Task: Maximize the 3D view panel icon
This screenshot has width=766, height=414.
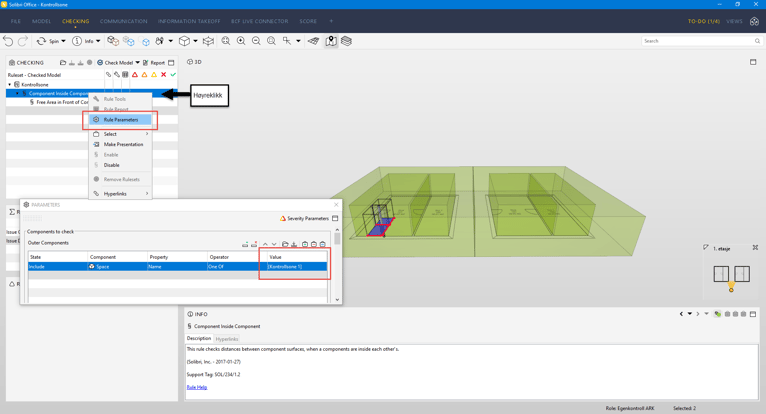Action: [753, 62]
